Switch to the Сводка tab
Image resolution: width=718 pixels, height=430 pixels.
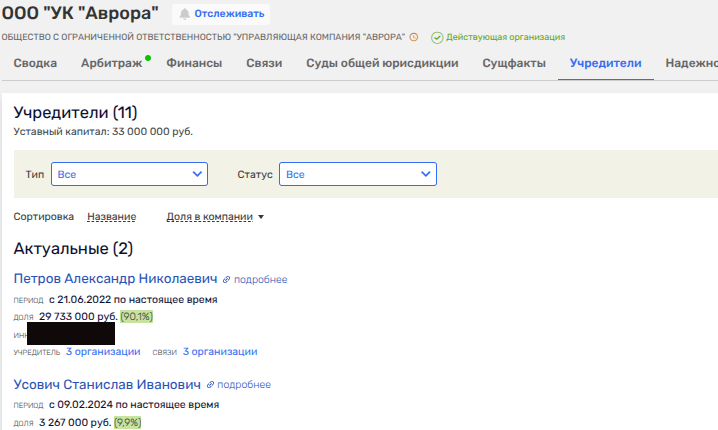click(36, 64)
